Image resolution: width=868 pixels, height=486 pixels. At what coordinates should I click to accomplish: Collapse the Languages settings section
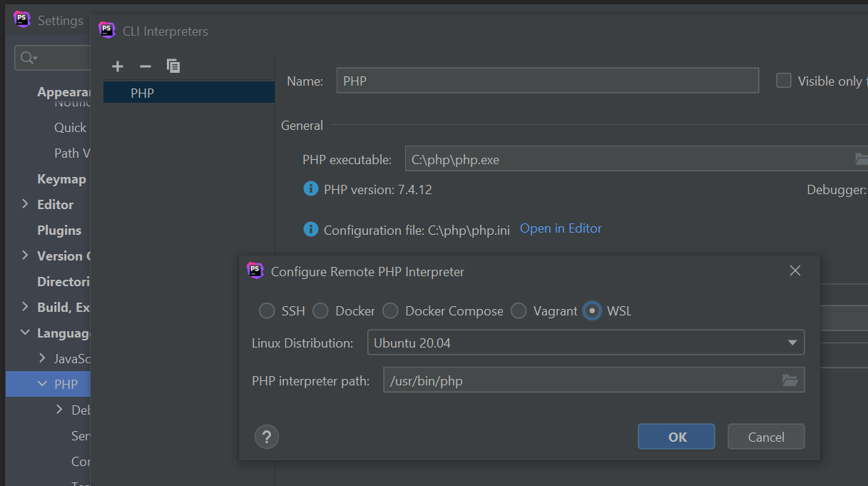point(26,333)
